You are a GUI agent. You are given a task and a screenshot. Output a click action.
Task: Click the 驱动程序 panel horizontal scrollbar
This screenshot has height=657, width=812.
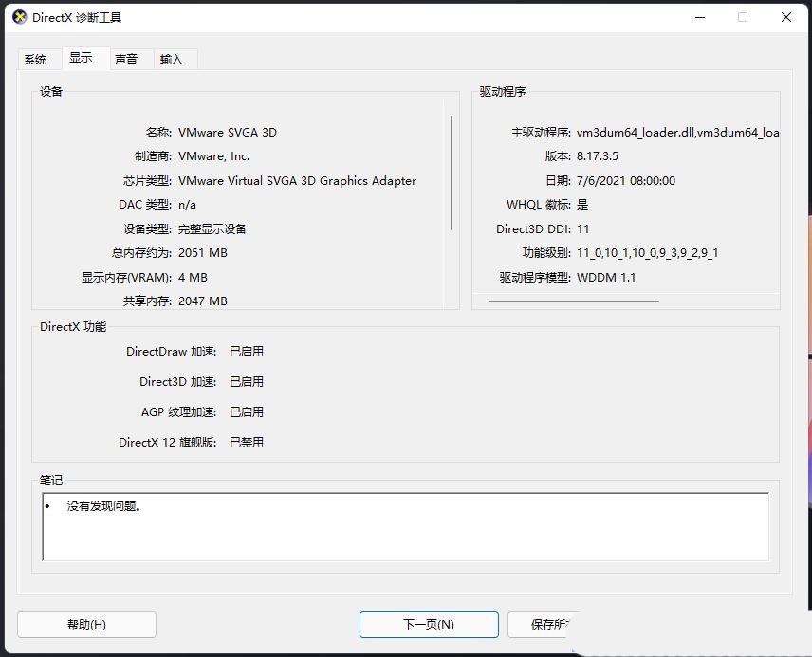point(573,301)
